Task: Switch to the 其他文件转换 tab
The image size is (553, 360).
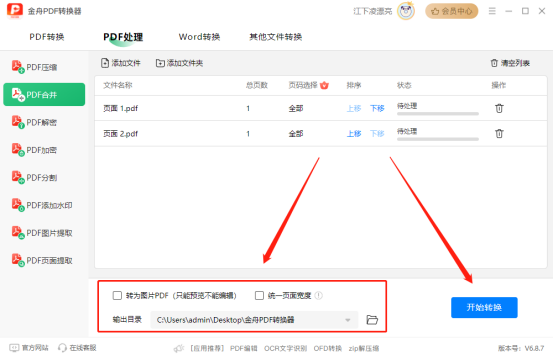Action: click(275, 37)
